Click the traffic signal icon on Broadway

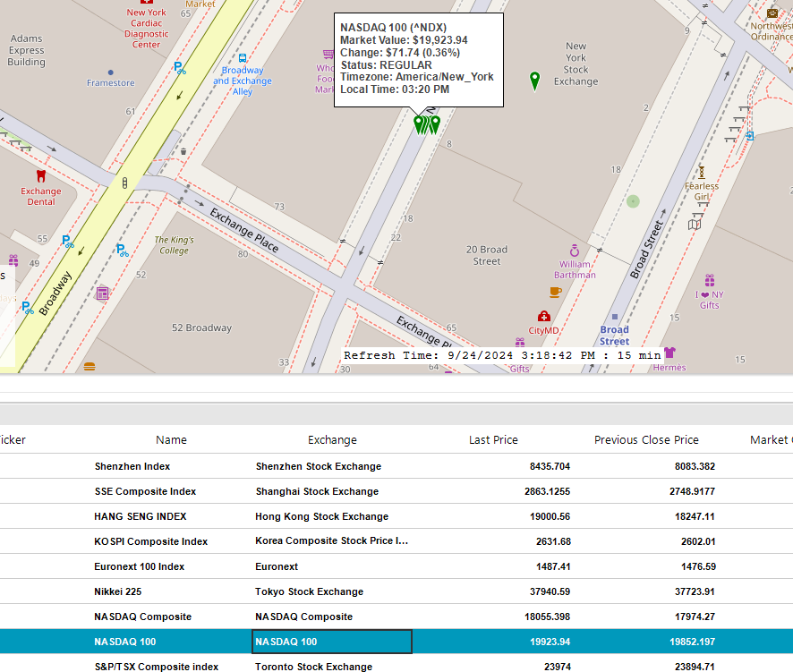(x=125, y=183)
